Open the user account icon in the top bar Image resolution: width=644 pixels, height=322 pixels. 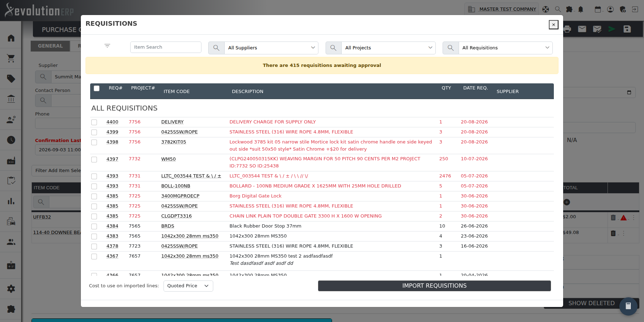pos(610,9)
